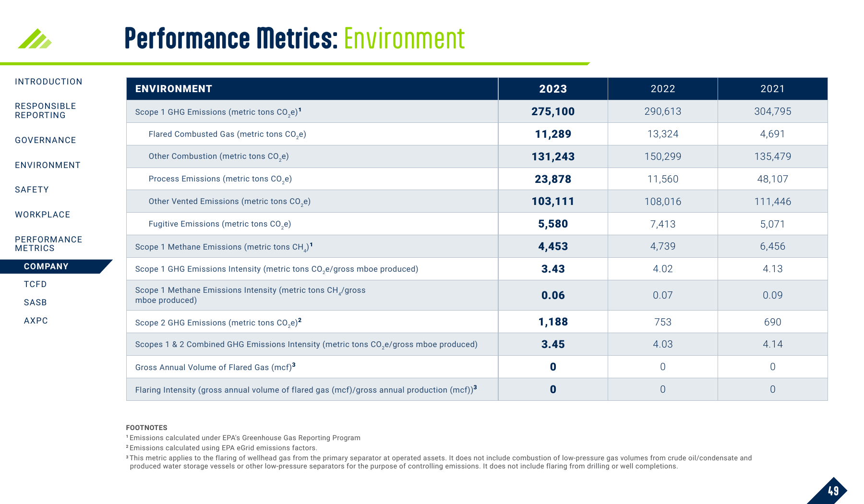Select the Process Emissions row label
Screen dimensions: 864x504
[x=220, y=179]
